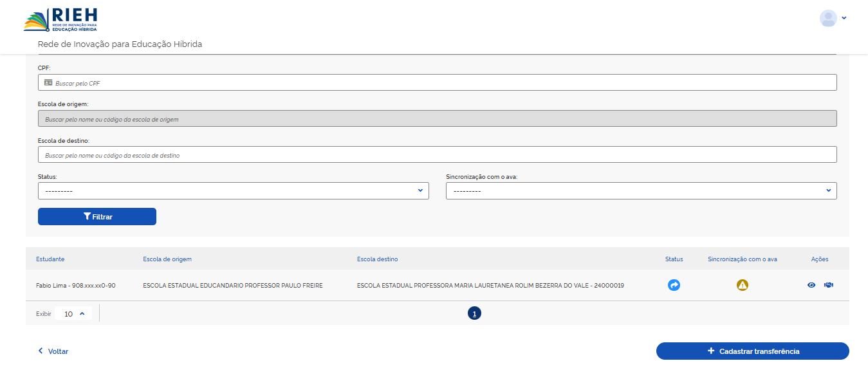Click the Escola de origem column header
This screenshot has width=868, height=370.
pyautogui.click(x=167, y=259)
